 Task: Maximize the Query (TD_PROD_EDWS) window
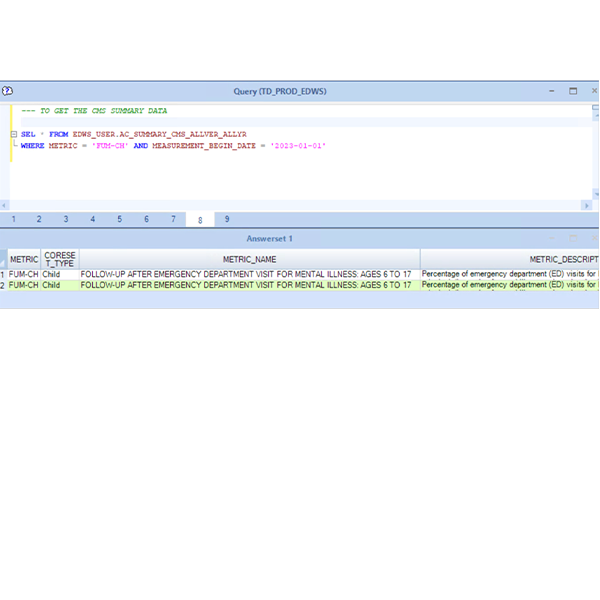click(x=573, y=91)
